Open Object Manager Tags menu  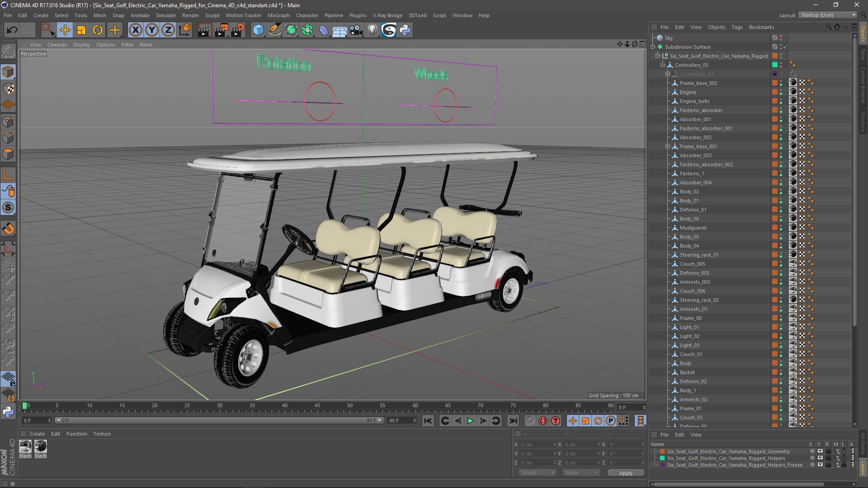tap(737, 27)
